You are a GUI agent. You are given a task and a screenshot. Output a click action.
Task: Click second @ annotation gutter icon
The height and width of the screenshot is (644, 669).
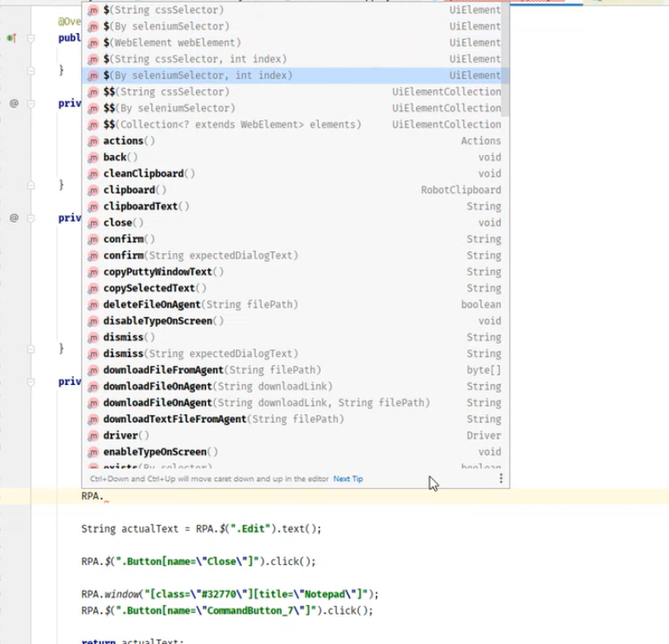[x=14, y=218]
